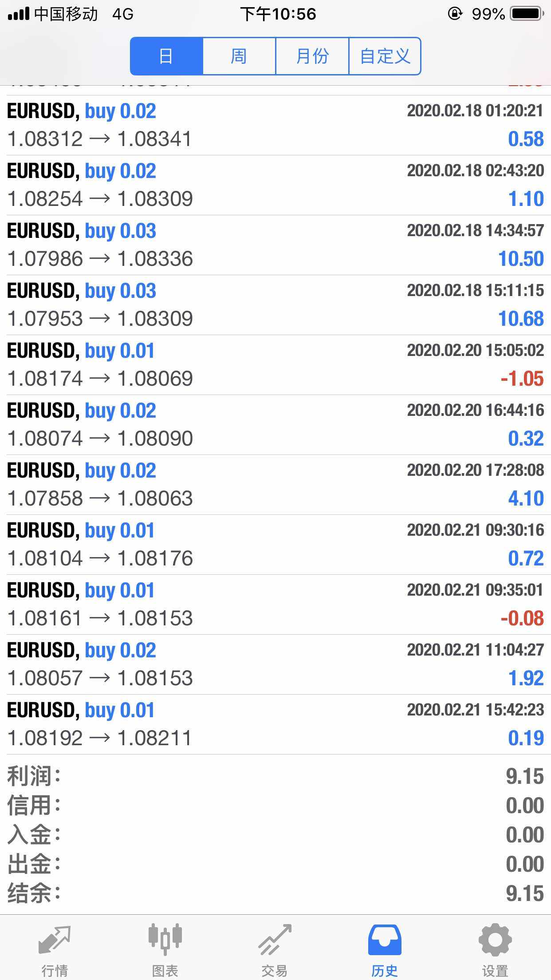Select the 日 day period segment

point(166,56)
